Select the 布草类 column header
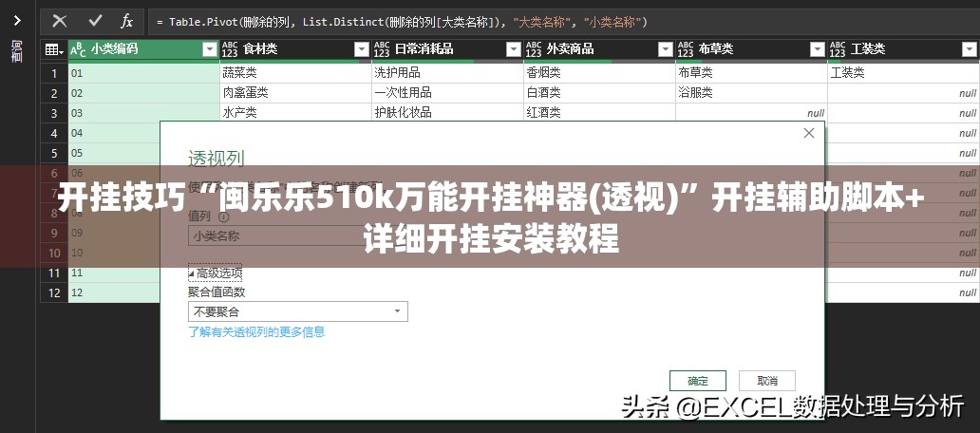The height and width of the screenshot is (433, 980). [751, 49]
